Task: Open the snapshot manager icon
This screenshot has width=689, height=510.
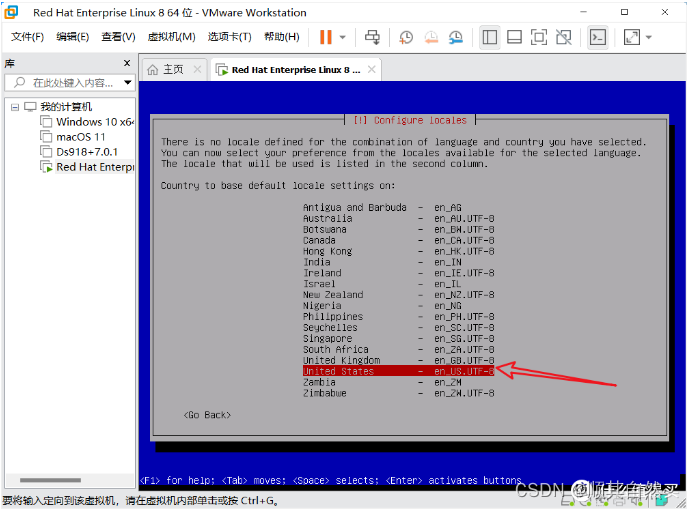Action: 456,37
